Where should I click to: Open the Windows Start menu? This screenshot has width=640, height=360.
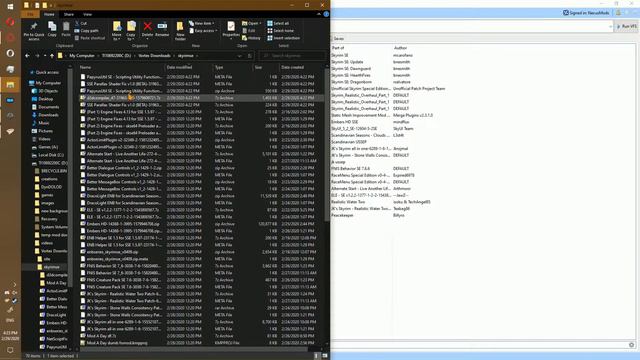[10, 6]
